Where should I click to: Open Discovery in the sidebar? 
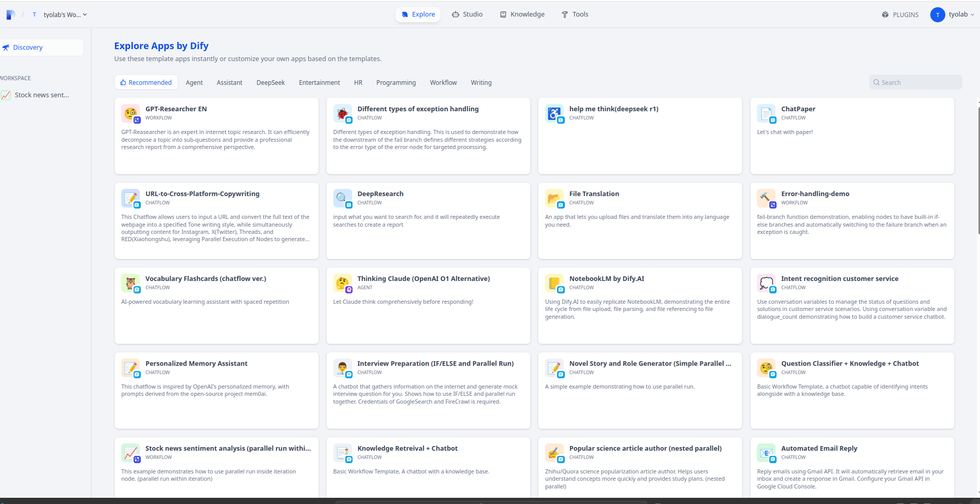click(x=41, y=48)
